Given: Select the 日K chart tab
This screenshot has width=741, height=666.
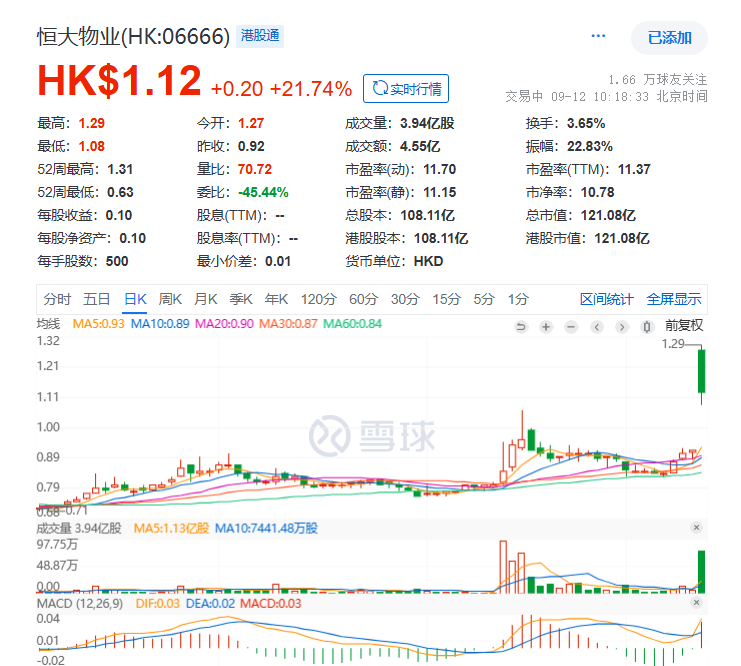Looking at the screenshot, I should coord(135,299).
